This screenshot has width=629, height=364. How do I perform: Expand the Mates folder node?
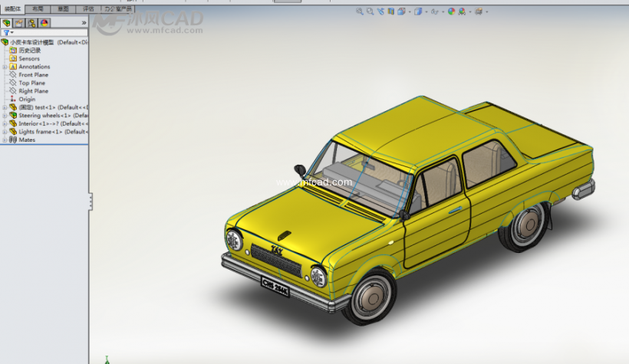(5, 140)
